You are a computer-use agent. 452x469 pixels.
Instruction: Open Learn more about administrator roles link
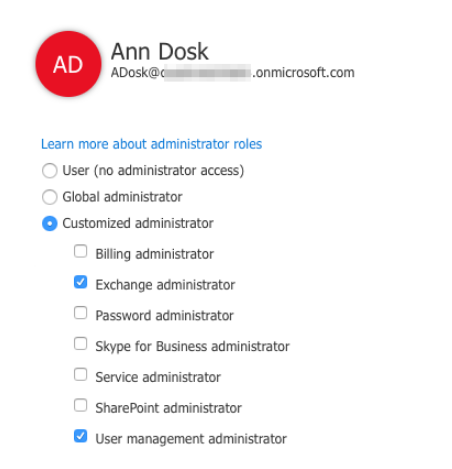click(x=151, y=144)
